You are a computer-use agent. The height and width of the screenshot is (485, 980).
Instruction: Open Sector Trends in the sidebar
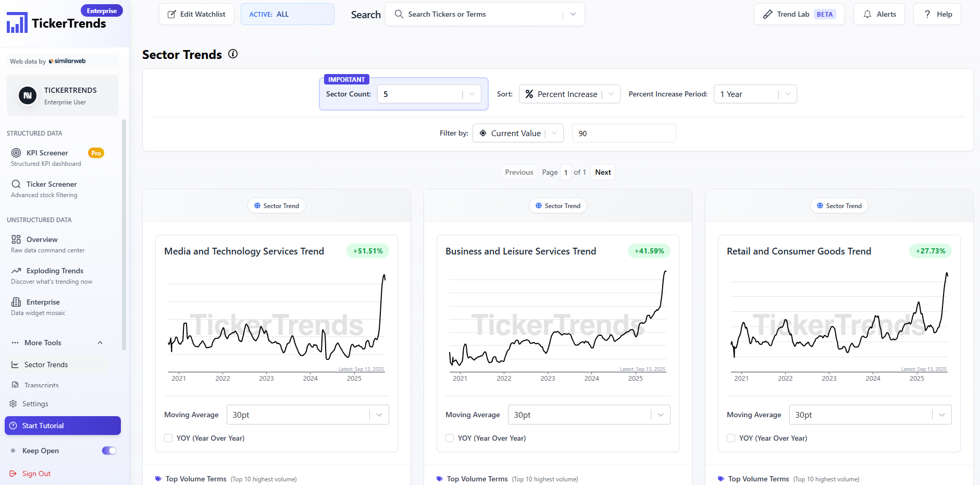46,365
